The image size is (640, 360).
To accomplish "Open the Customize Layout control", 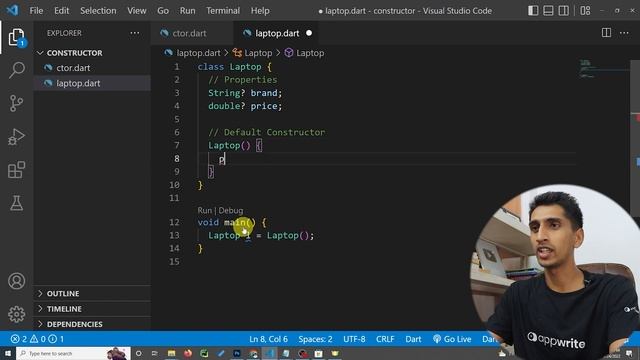I will [585, 11].
